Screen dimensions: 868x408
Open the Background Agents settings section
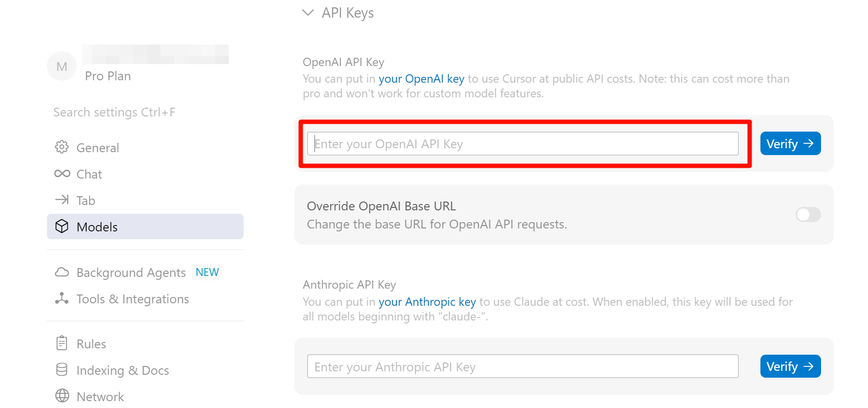pyautogui.click(x=131, y=272)
